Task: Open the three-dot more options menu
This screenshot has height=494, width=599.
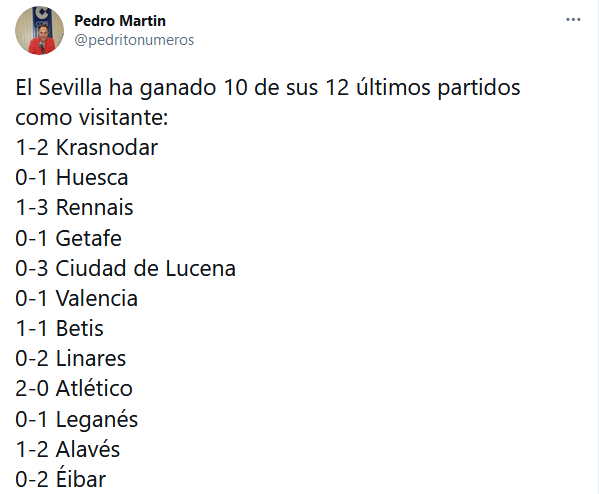Action: click(573, 19)
